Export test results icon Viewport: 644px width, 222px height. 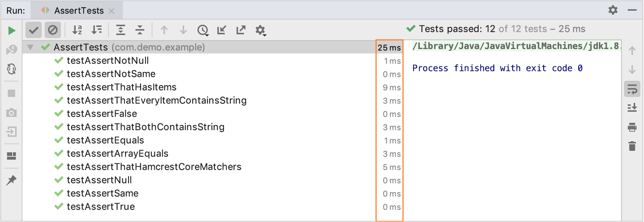click(x=241, y=30)
